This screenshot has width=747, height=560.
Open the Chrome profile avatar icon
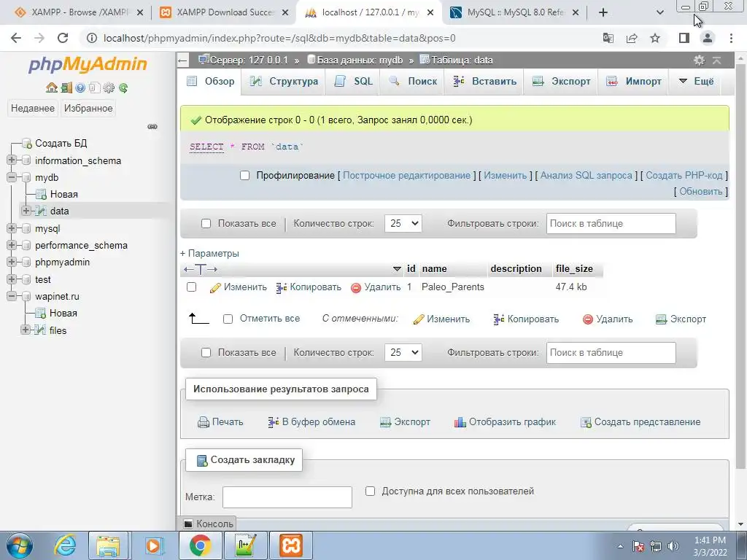(x=708, y=38)
